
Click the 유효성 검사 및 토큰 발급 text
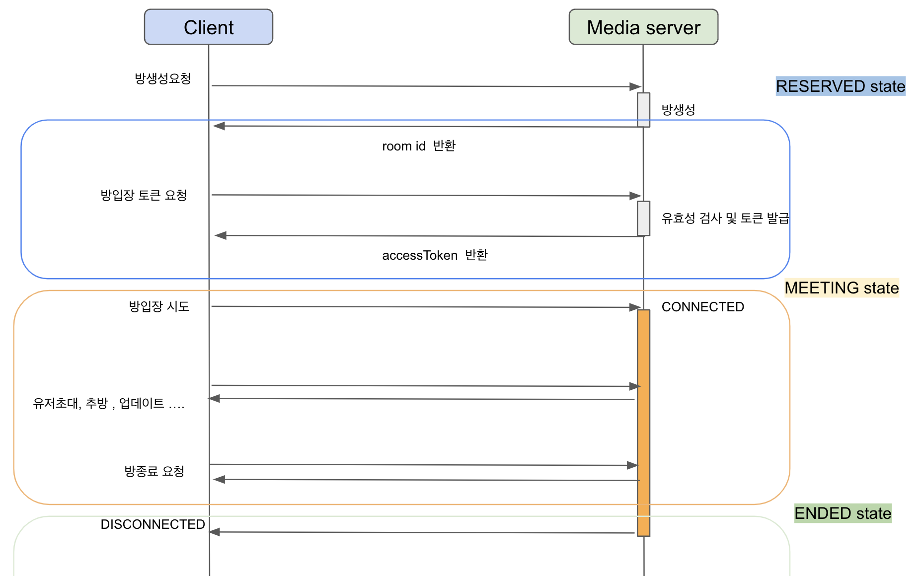coord(725,218)
